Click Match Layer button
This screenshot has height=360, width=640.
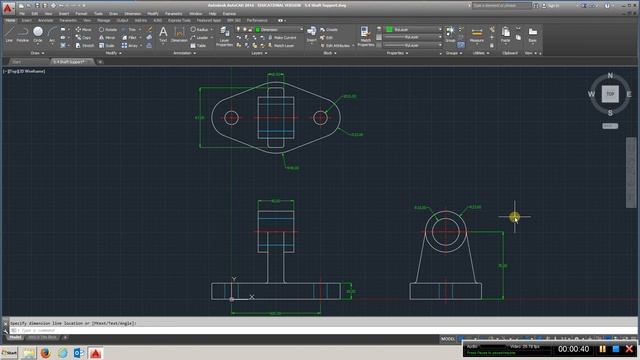[x=281, y=45]
